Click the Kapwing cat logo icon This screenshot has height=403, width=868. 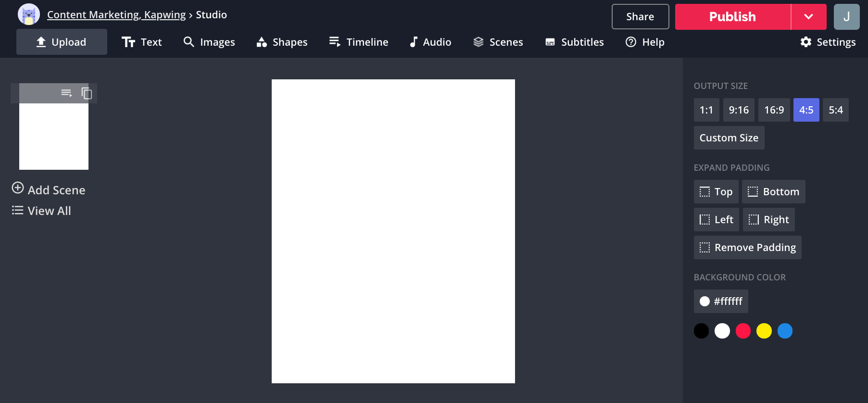click(x=28, y=14)
